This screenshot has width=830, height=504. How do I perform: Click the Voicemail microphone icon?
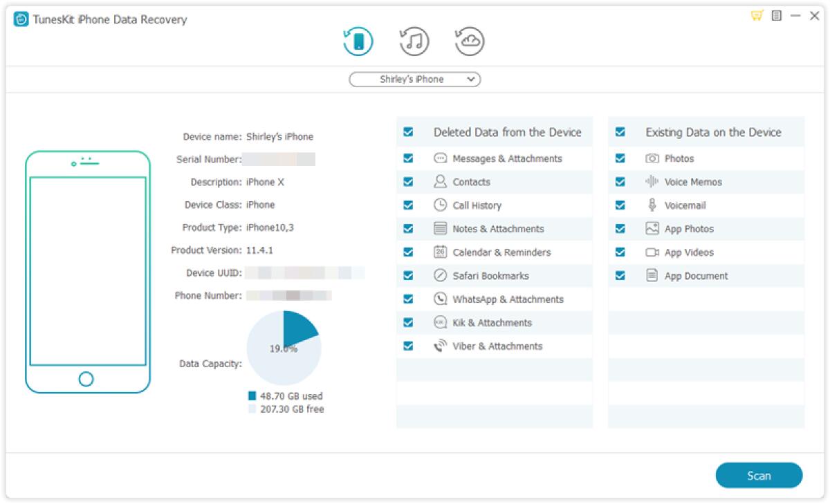652,205
